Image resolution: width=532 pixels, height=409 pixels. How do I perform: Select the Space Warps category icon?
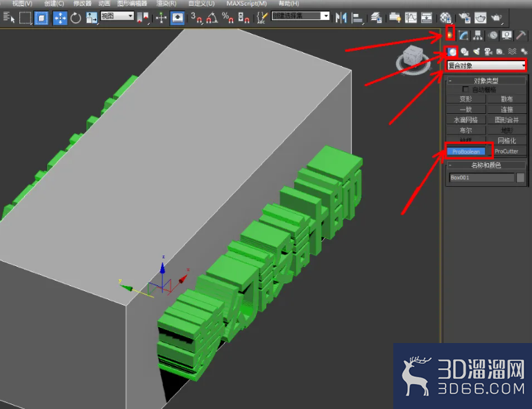512,51
